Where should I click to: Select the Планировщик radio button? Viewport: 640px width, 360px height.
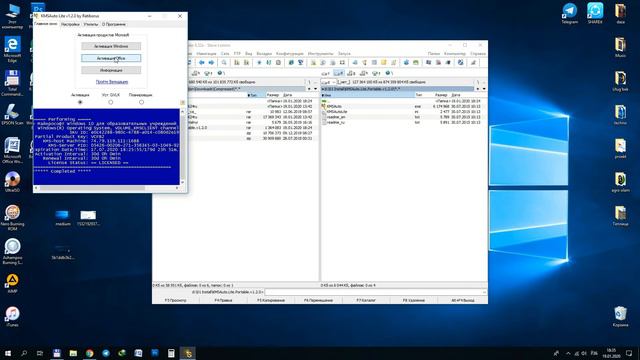pyautogui.click(x=141, y=102)
